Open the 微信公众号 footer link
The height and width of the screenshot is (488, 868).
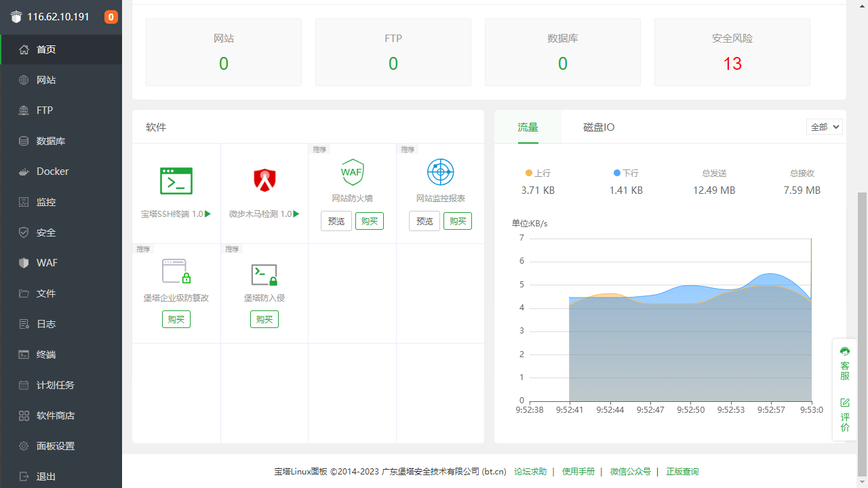point(630,472)
